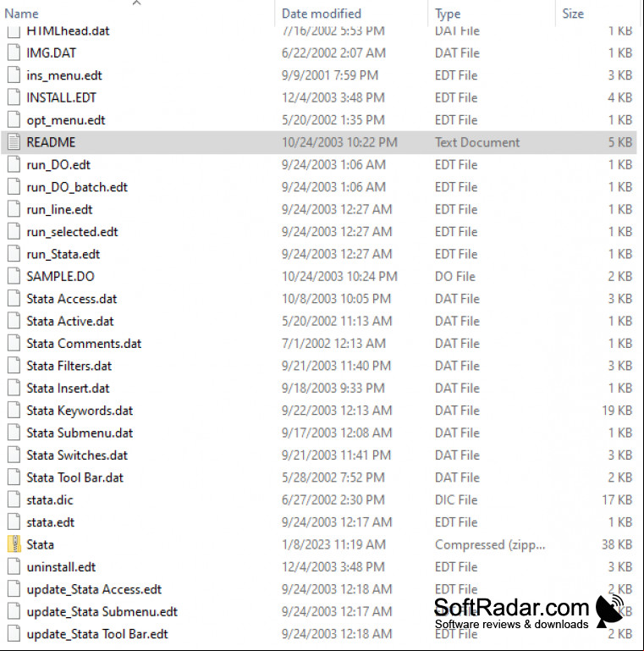The image size is (644, 651).
Task: Select the update_Stata Access.edt file name
Action: coord(94,589)
